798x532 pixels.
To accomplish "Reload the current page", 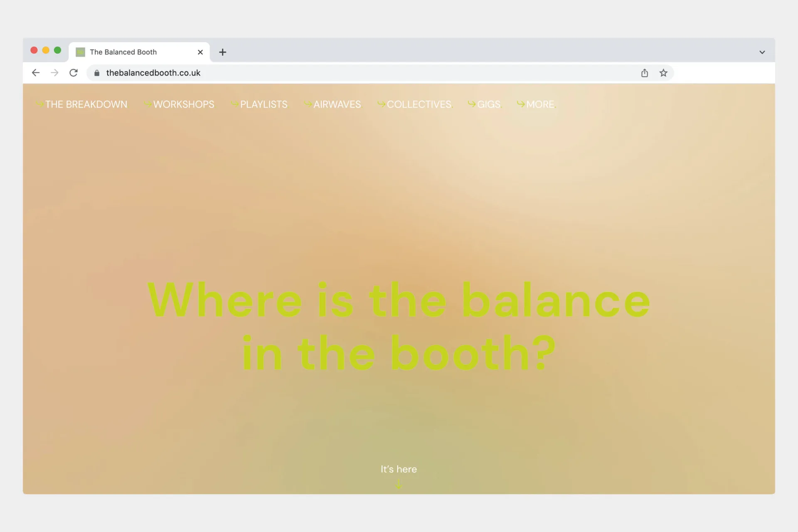I will [x=74, y=73].
